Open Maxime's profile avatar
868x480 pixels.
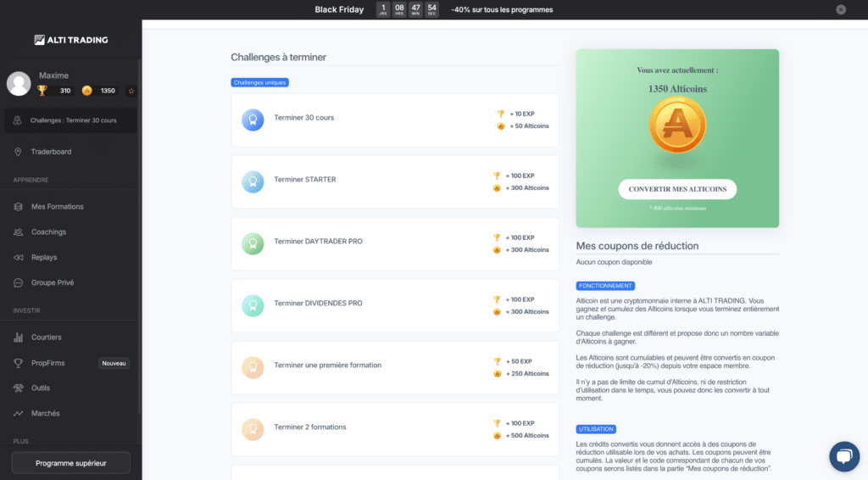19,84
